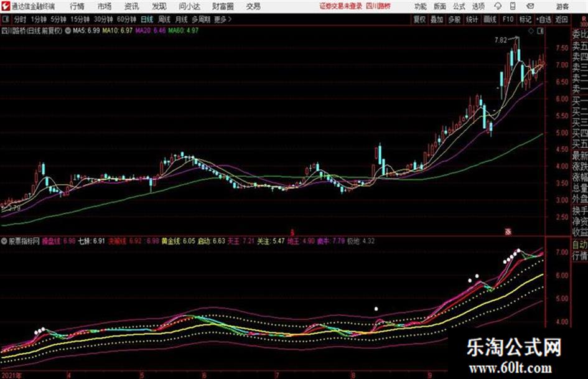Click the 自动 button in right sidebar
The width and height of the screenshot is (588, 379).
point(580,245)
